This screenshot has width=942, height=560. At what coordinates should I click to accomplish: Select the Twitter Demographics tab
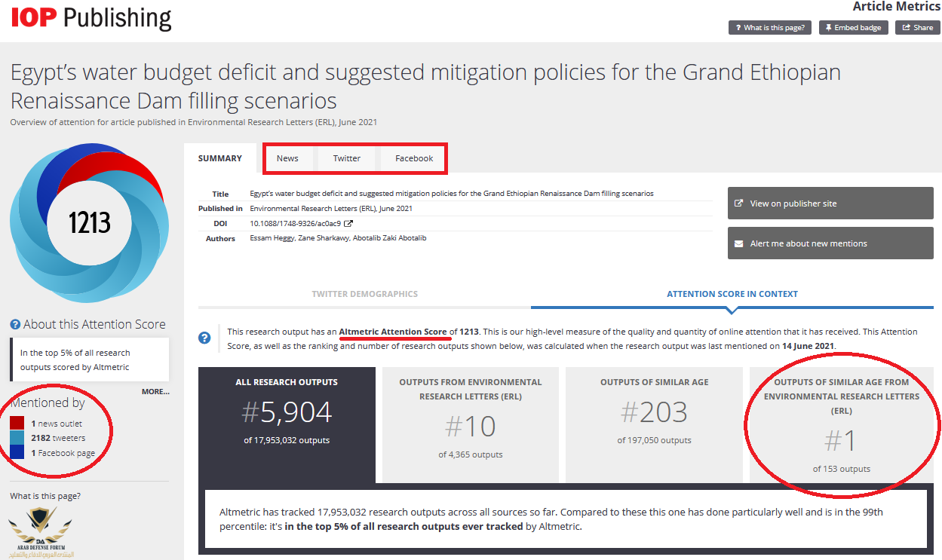[365, 294]
